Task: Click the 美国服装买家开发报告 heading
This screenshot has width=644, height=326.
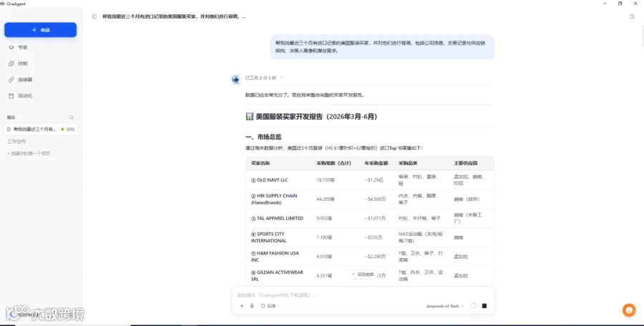Action: [x=311, y=117]
